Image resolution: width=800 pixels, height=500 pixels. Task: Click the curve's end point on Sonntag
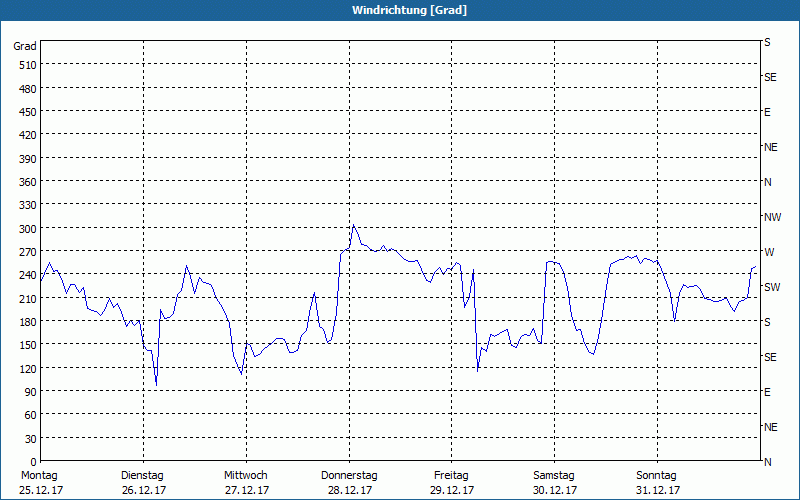click(x=756, y=266)
